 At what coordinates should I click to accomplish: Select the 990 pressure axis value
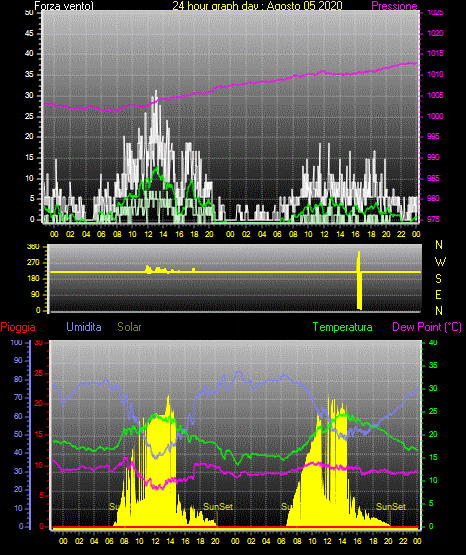(433, 157)
